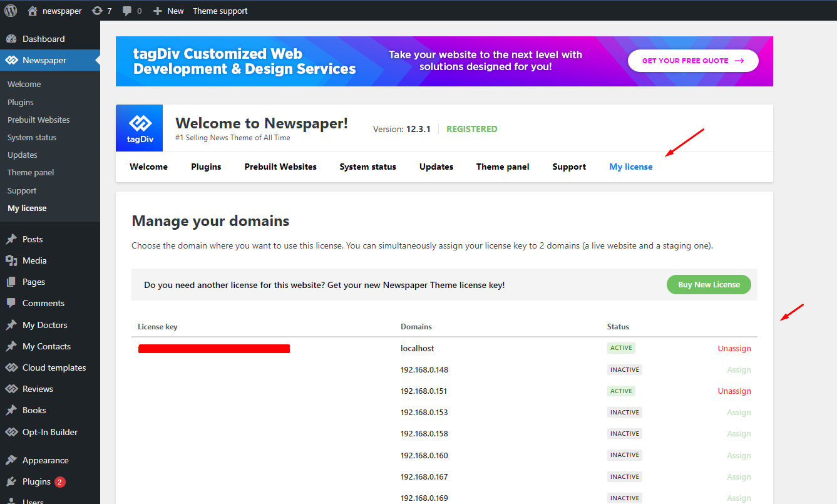The height and width of the screenshot is (504, 837).
Task: Assign license to 192.168.0.167
Action: pyautogui.click(x=739, y=476)
